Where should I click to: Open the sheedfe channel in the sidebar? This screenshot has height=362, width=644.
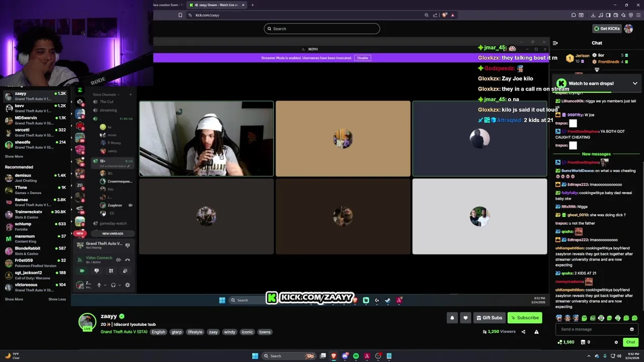[x=35, y=144]
